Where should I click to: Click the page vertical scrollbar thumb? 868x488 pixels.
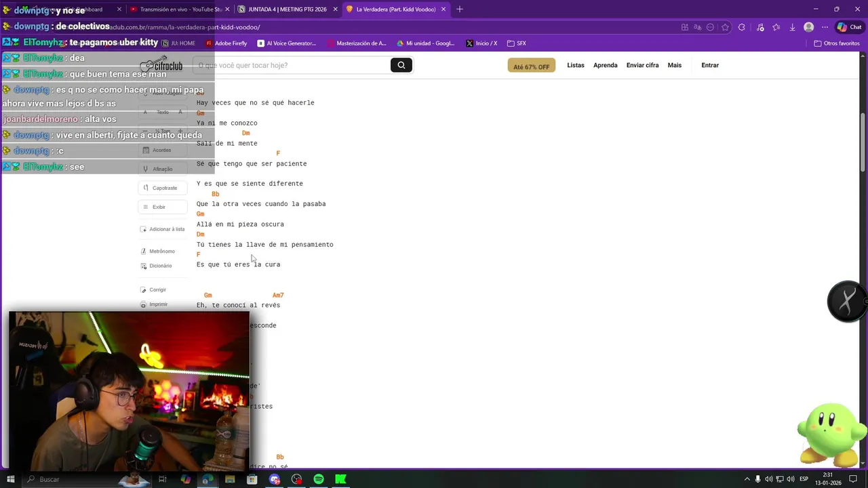point(863,142)
